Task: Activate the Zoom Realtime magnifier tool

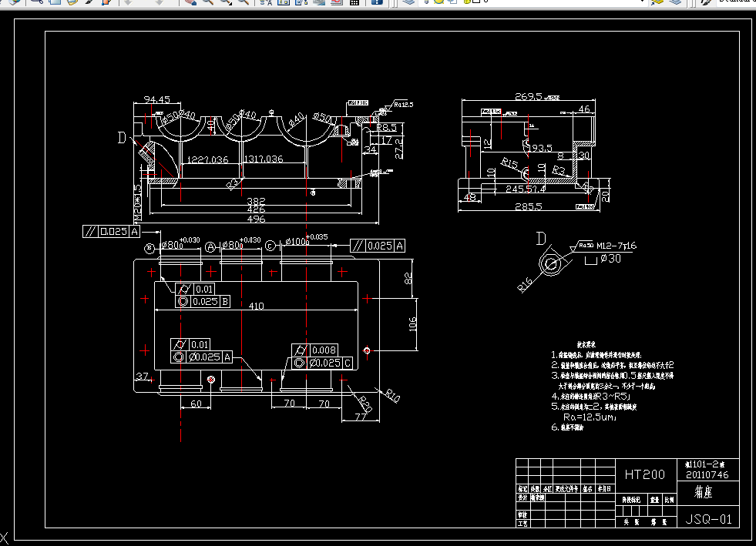Action: (208, 2)
